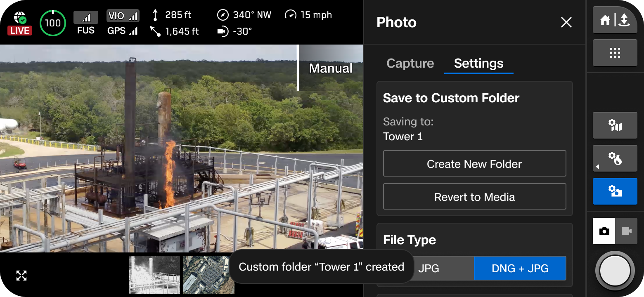Image resolution: width=644 pixels, height=297 pixels.
Task: Click the -30° gimbal pitch readout
Action: point(235,31)
